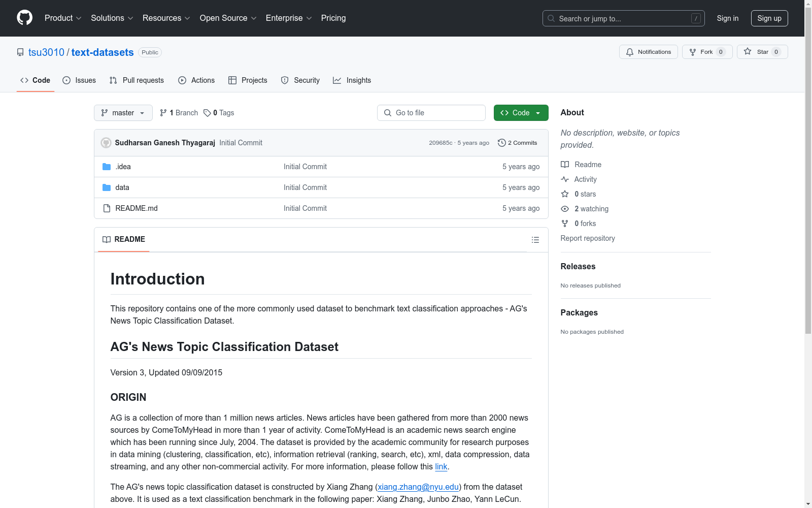Click the xiang.zhang@nyu.edu email link

click(418, 487)
